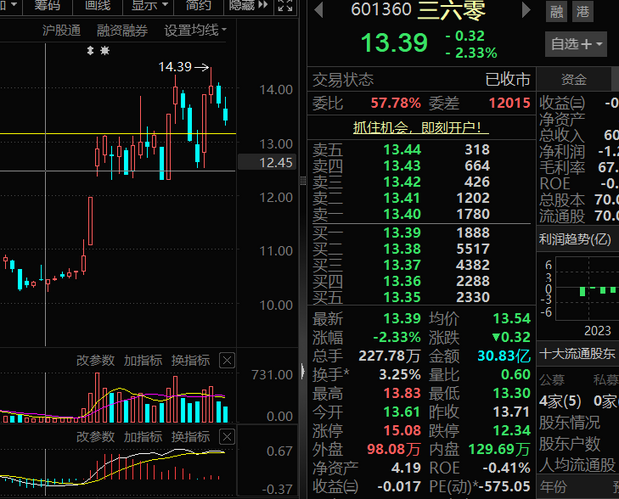This screenshot has height=499, width=619.
Task: Click the 12.45 price axis marker
Action: point(267,162)
